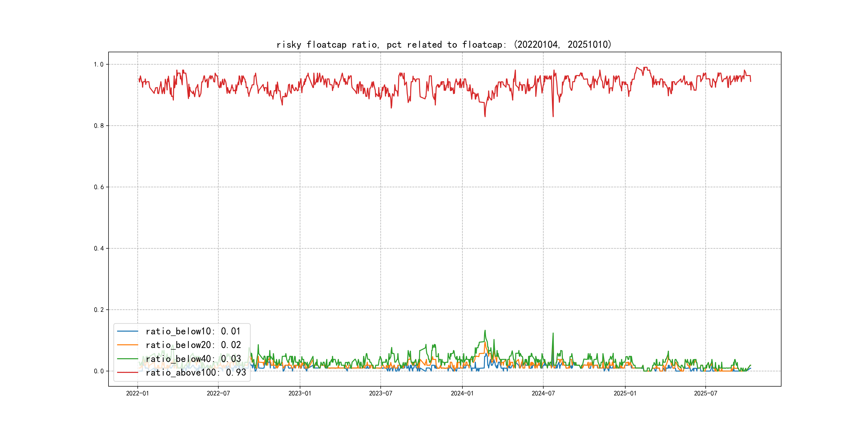This screenshot has width=868, height=434.
Task: Click the 2024-01 x-axis label
Action: [462, 393]
